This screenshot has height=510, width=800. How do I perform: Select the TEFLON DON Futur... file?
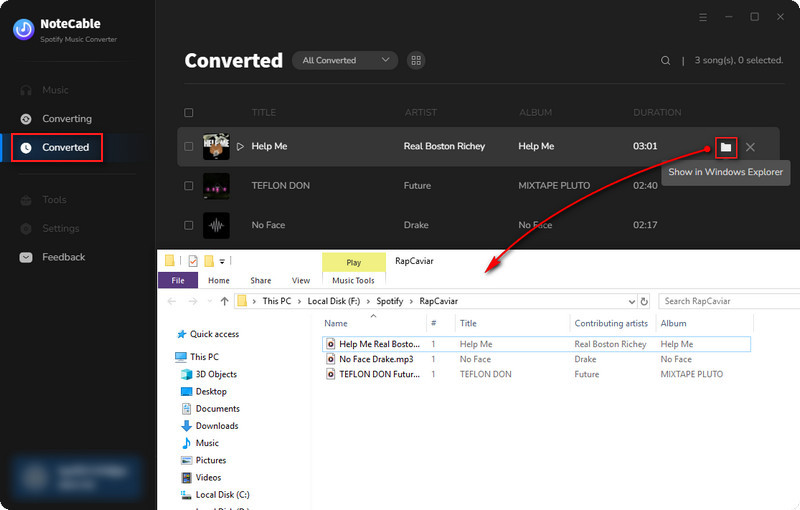(x=379, y=374)
